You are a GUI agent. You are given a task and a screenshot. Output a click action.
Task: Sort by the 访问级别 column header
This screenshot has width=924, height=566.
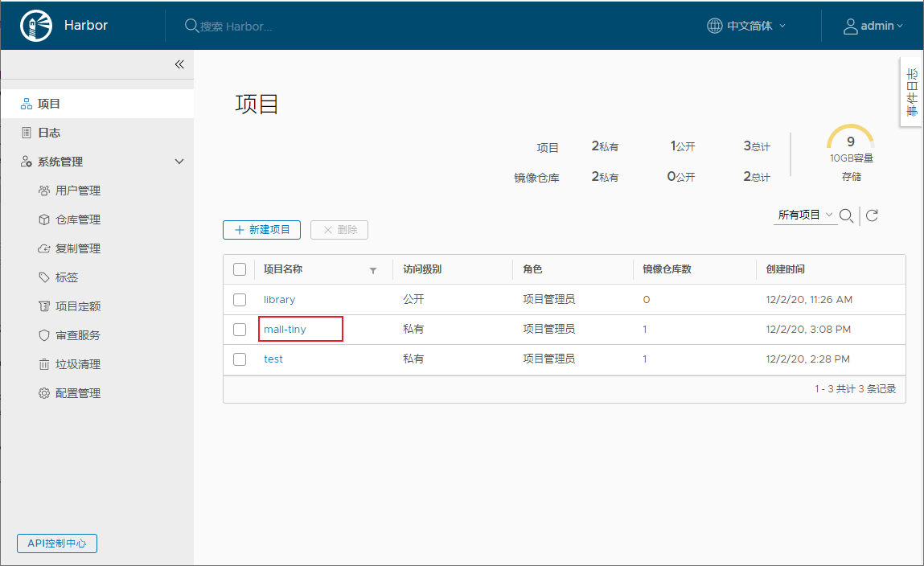coord(422,269)
